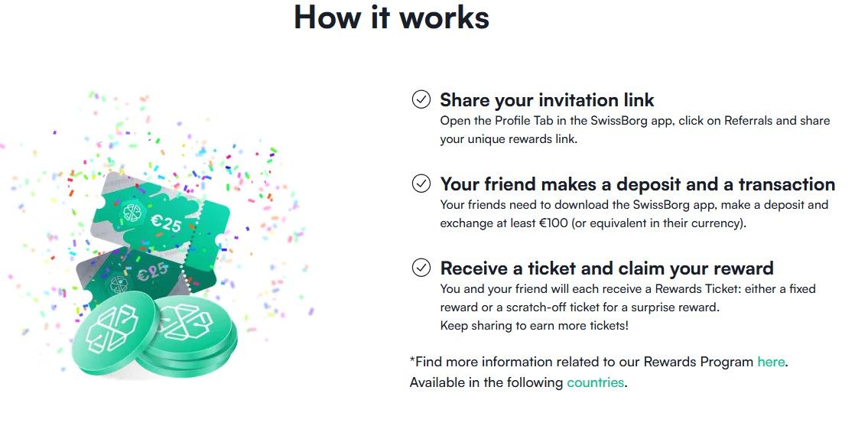Click the "Available in the following" text
The image size is (868, 439).
(x=486, y=382)
